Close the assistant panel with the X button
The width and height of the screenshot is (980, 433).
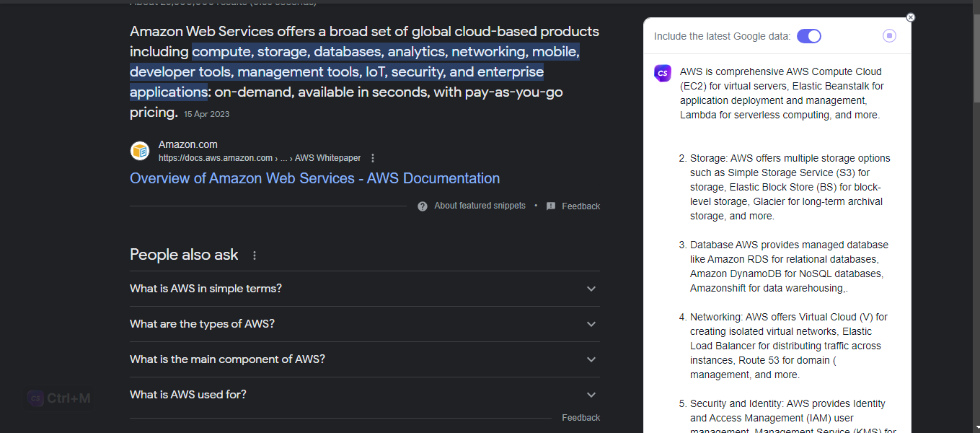click(x=910, y=17)
